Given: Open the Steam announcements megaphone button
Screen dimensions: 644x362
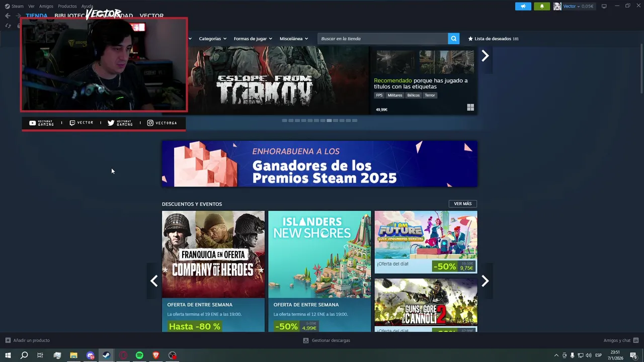Looking at the screenshot, I should 523,6.
